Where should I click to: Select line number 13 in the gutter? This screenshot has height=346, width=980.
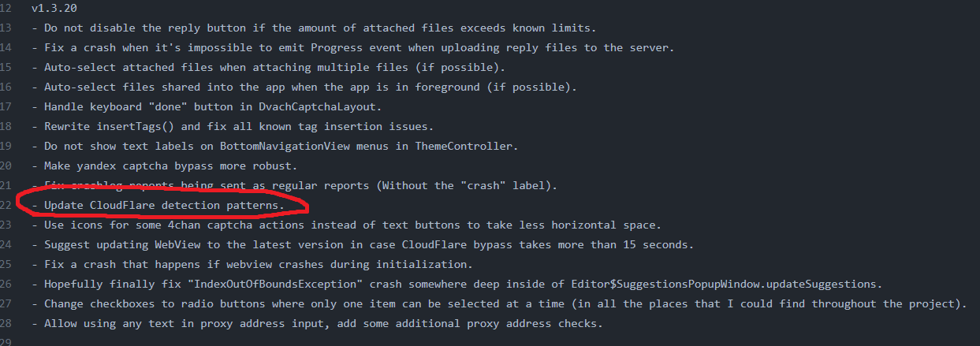pos(6,28)
